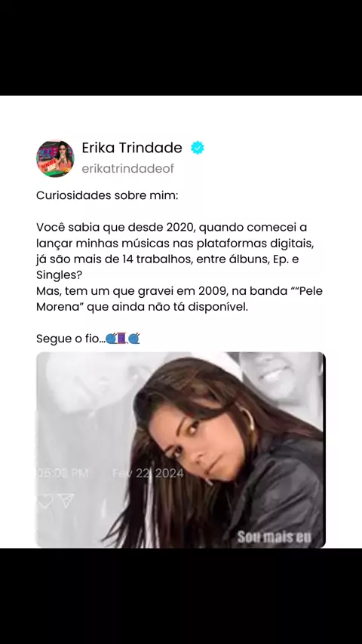Click the 05:00 PM timestamp
This screenshot has height=644, width=362.
click(x=63, y=473)
